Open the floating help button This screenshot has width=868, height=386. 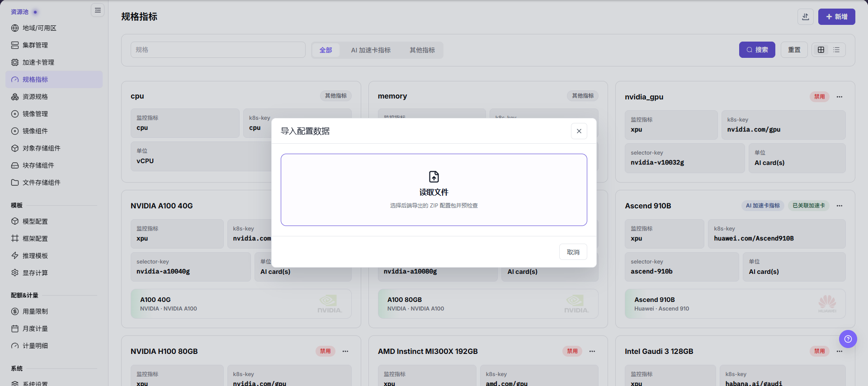click(x=848, y=339)
